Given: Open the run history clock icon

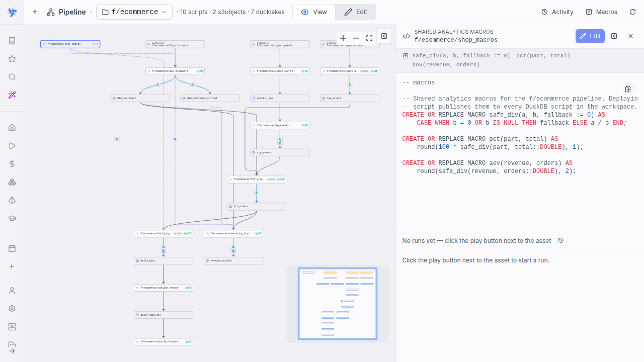Looking at the screenshot, I should pyautogui.click(x=561, y=241).
